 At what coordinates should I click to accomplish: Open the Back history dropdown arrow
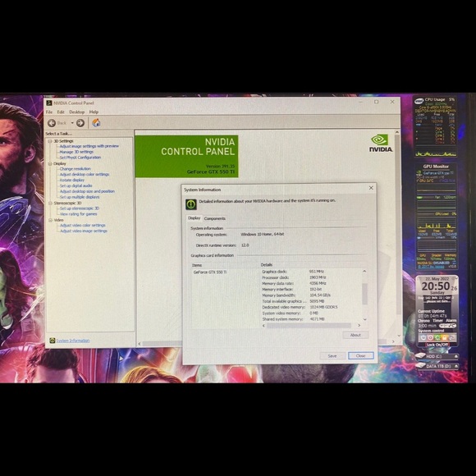pyautogui.click(x=72, y=123)
